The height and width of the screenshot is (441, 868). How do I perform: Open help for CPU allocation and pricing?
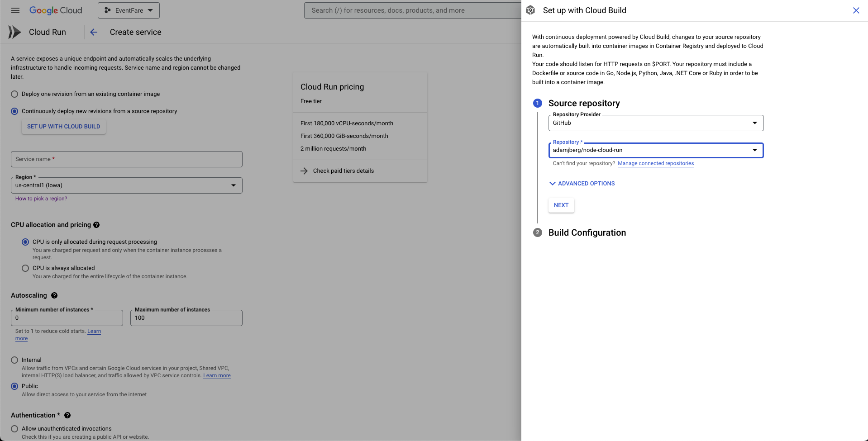click(96, 225)
